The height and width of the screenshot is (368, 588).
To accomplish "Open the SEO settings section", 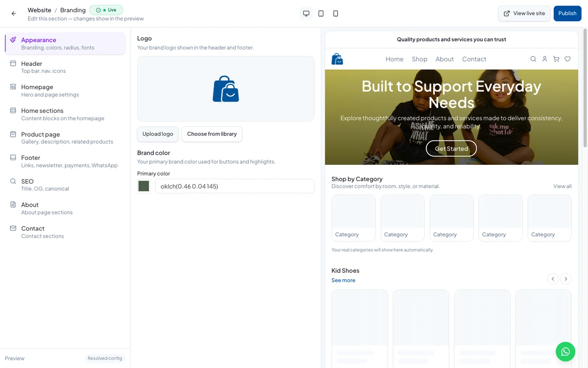I will [x=65, y=184].
